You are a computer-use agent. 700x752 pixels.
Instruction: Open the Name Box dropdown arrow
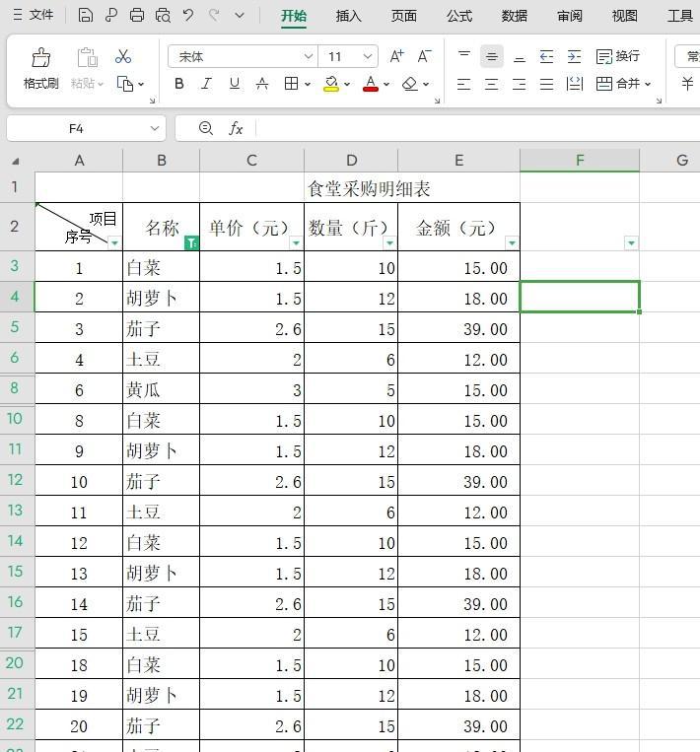click(x=155, y=128)
